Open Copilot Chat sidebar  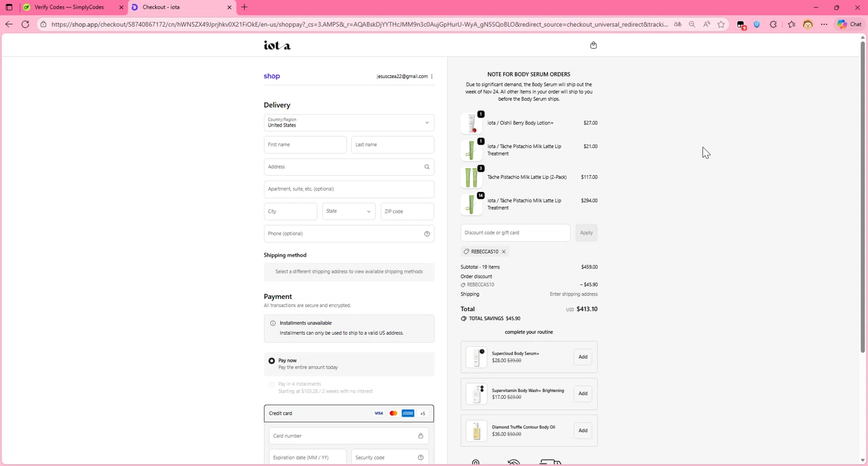pos(849,24)
